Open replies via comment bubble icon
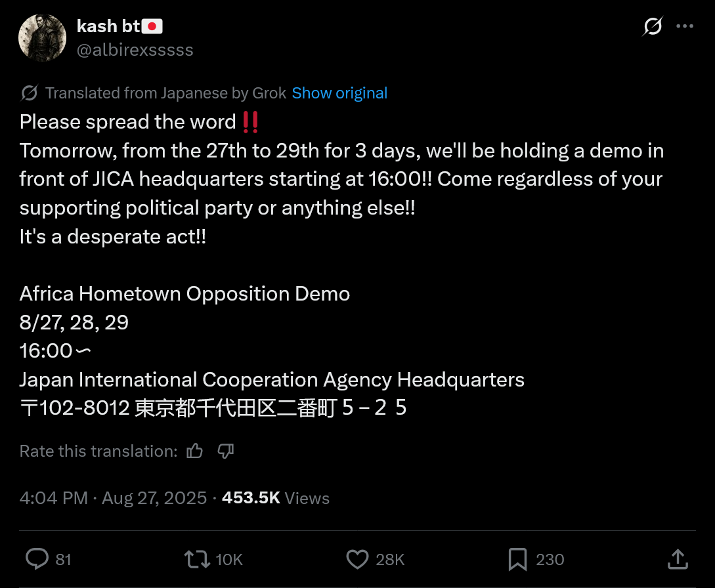 37,559
